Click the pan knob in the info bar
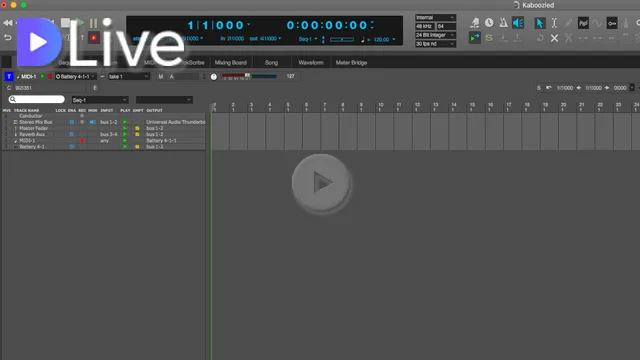 coord(214,77)
